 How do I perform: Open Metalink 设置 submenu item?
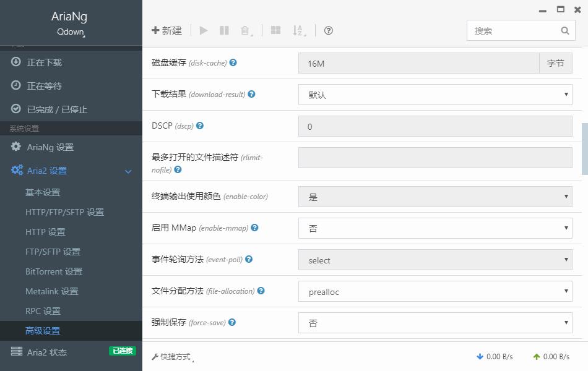tap(52, 291)
